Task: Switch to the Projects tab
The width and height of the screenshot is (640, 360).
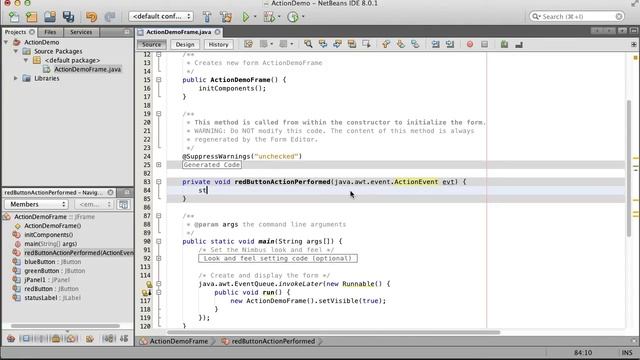Action: tap(16, 32)
